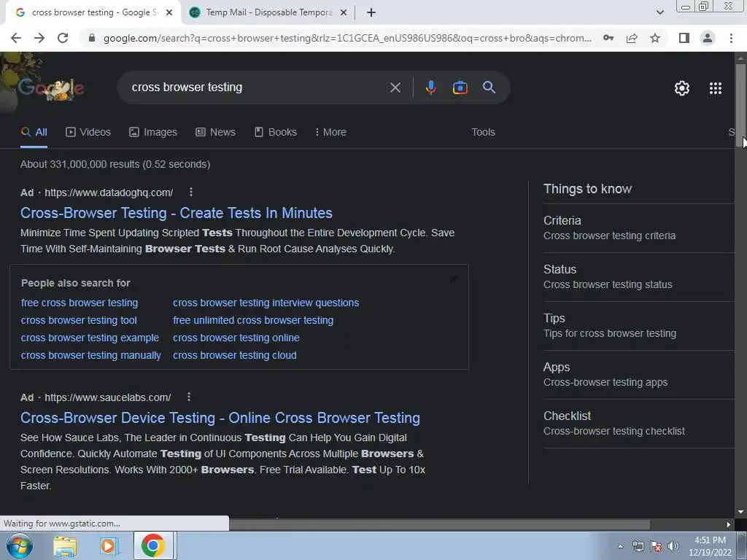Open File Explorer from taskbar

pyautogui.click(x=65, y=545)
